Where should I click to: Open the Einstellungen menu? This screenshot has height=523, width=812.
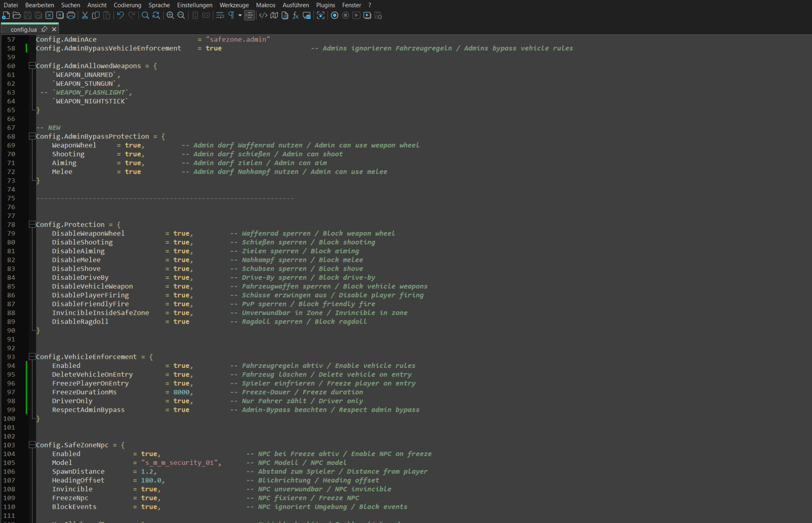coord(194,5)
